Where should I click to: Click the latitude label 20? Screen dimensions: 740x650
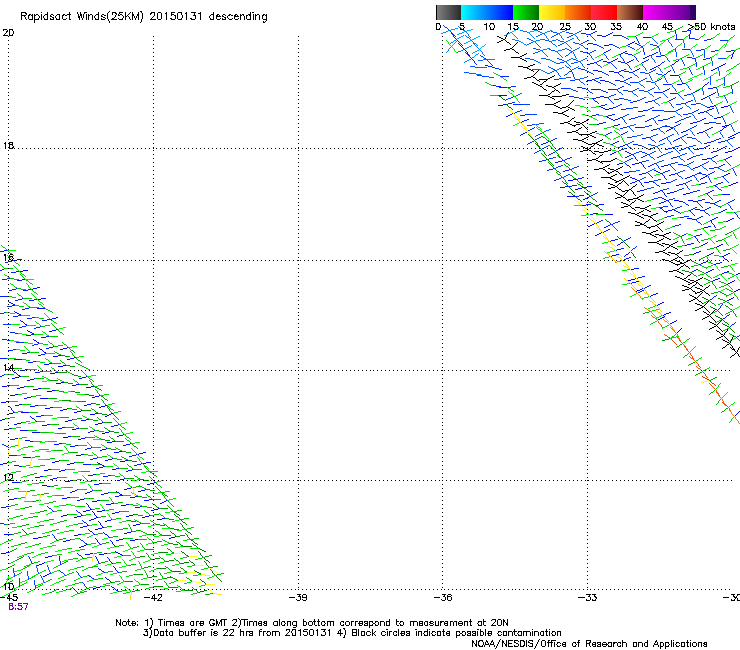point(8,33)
